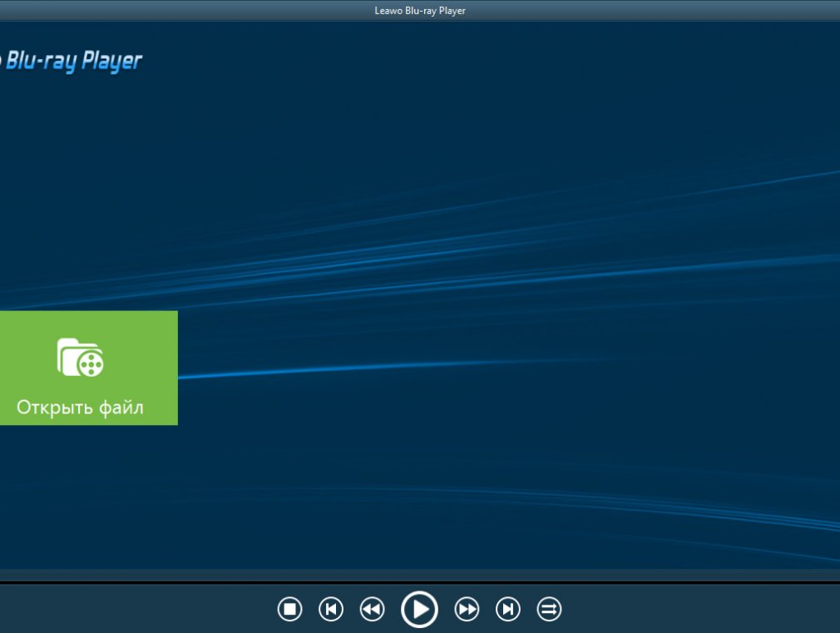Open the green Открыть файл tile
This screenshot has width=840, height=633.
pos(88,368)
